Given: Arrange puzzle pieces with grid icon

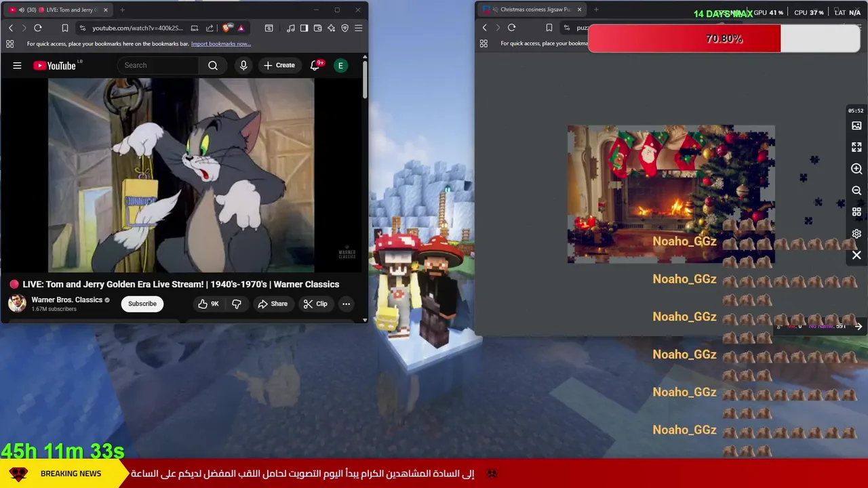Looking at the screenshot, I should 856,212.
